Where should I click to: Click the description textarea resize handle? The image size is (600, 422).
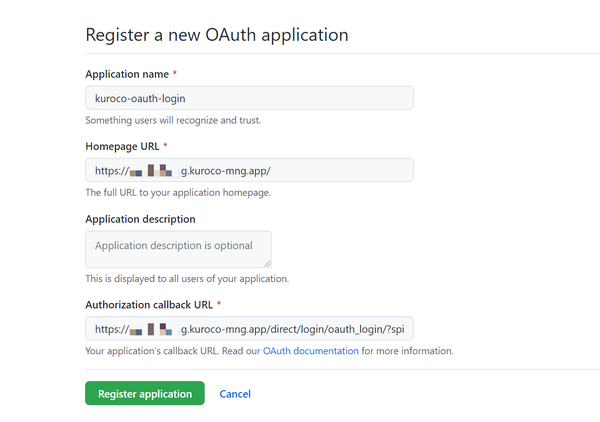tap(267, 263)
